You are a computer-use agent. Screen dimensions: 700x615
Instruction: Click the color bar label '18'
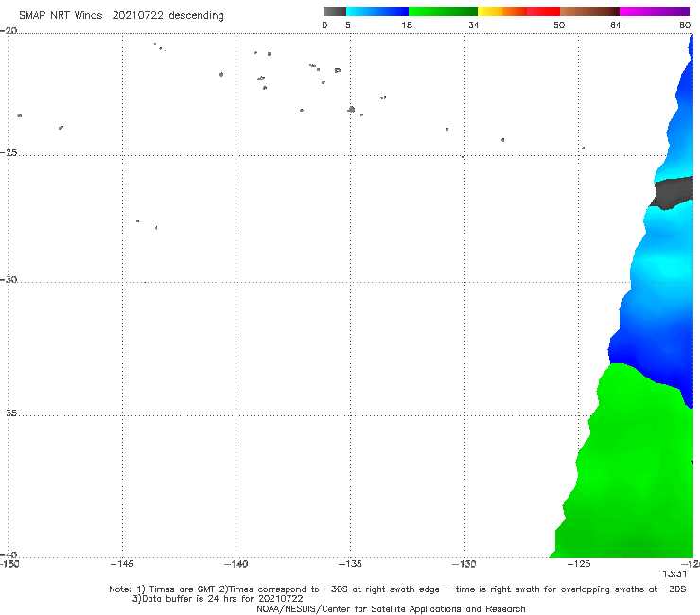click(x=407, y=26)
